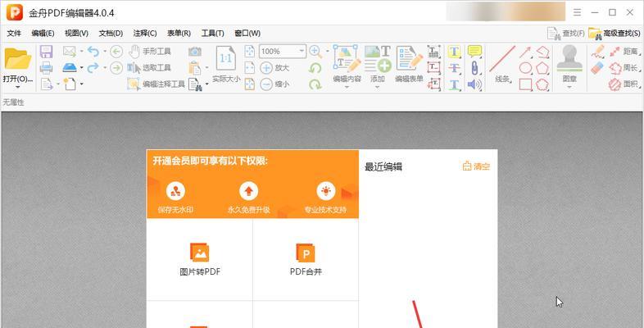
Task: Rotate page clockwise green arrow
Action: (x=315, y=84)
